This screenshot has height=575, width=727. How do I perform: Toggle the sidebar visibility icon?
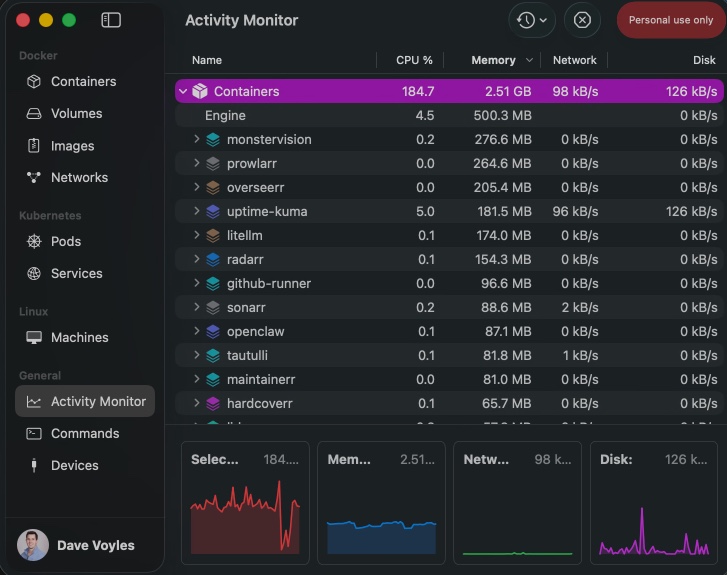111,20
